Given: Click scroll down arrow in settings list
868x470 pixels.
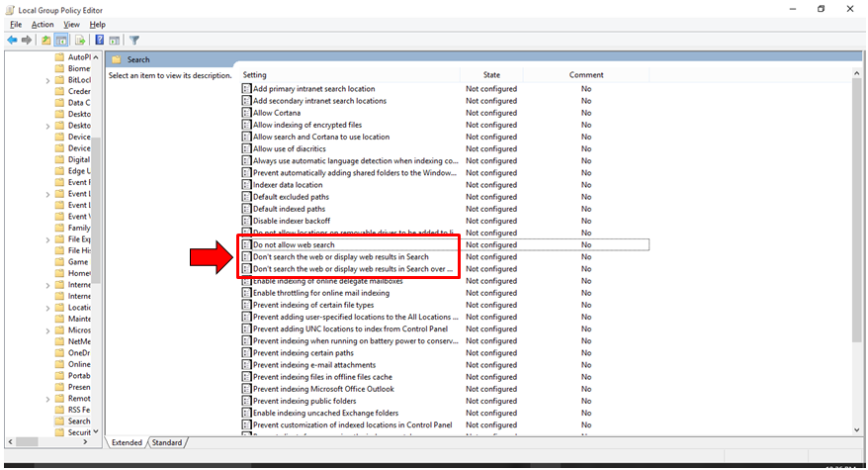Looking at the screenshot, I should click(x=857, y=429).
